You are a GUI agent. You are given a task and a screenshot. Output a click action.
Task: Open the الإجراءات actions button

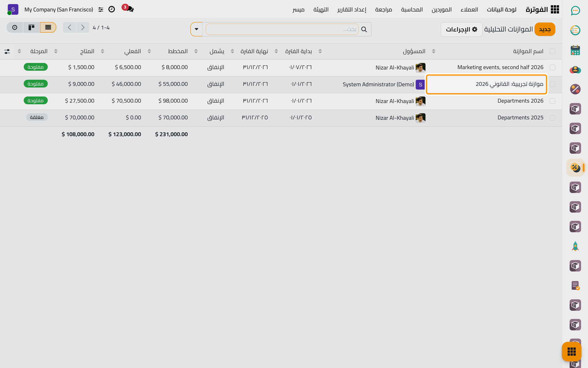click(x=461, y=29)
